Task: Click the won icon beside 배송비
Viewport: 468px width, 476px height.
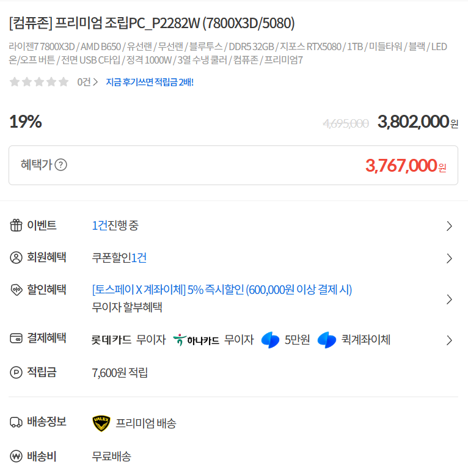Action: tap(16, 456)
